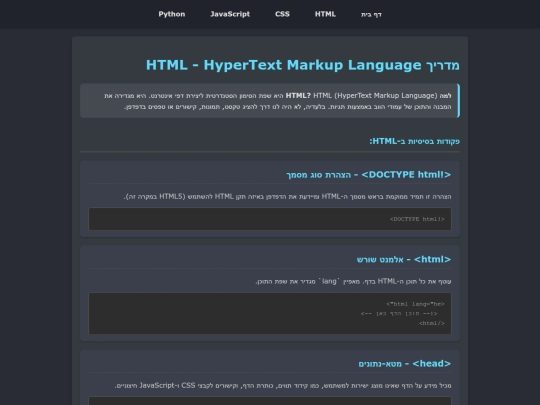This screenshot has width=540, height=405.
Task: Select the HTML nav link
Action: (325, 14)
